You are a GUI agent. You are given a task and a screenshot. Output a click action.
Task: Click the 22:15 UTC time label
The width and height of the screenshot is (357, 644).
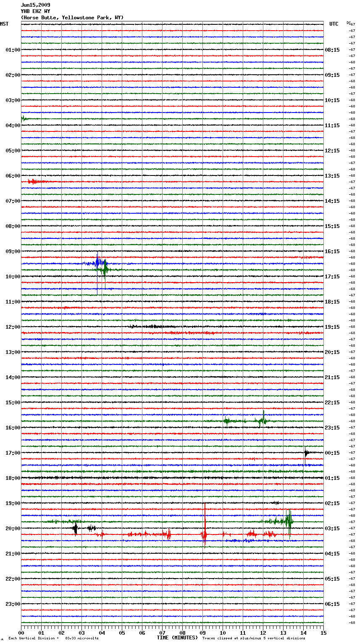[332, 403]
